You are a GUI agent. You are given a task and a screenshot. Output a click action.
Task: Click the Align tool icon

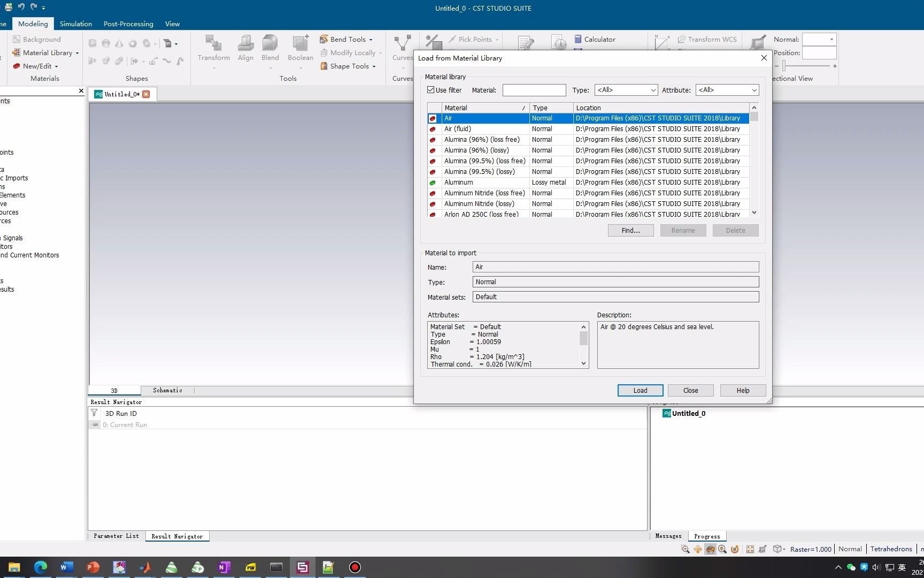pos(245,43)
